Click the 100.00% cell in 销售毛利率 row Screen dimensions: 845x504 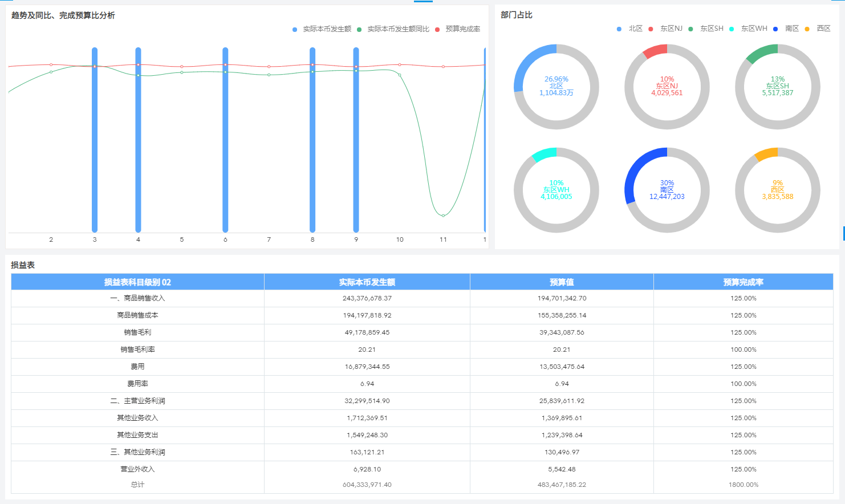(744, 349)
